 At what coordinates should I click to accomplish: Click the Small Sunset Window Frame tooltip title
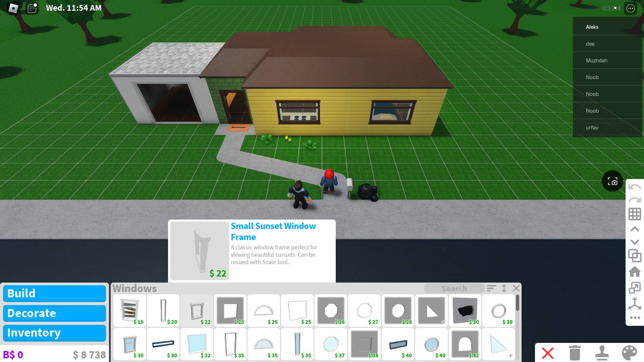(x=273, y=232)
